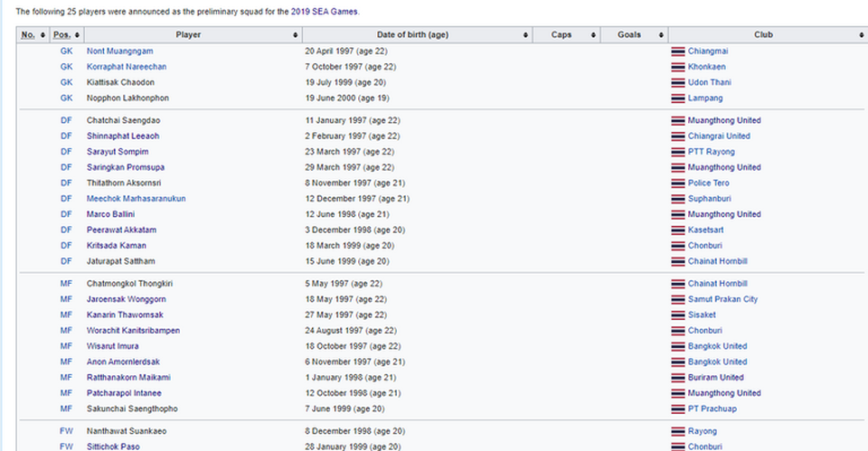This screenshot has width=868, height=451.
Task: Sort table by No. column arrows
Action: (42, 35)
